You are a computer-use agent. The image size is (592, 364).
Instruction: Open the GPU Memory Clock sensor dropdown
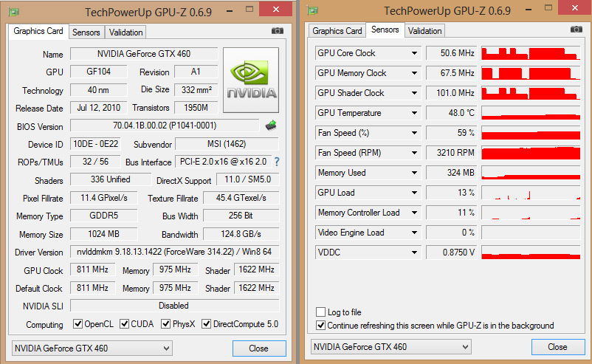click(414, 73)
